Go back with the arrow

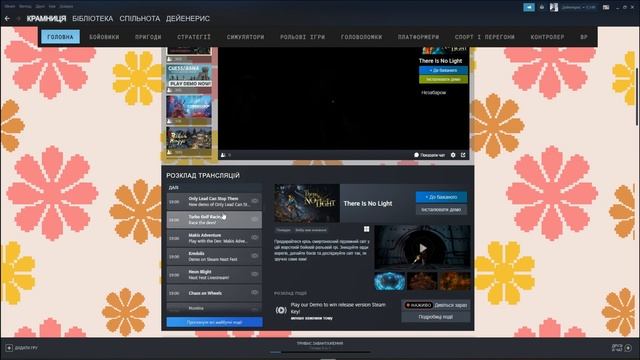(7, 18)
